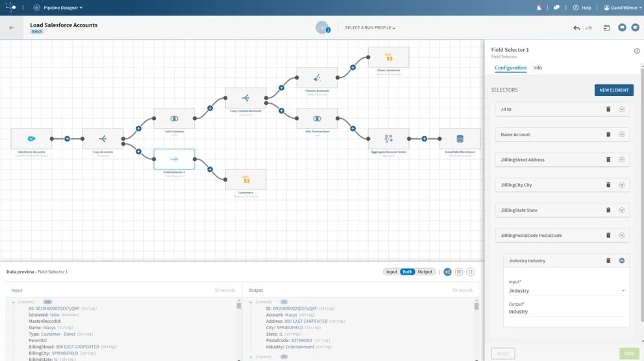Screen dimensions: 644x361
Task: Add processor between Salesforce Accounts and Copy Accounts
Action: [x=67, y=139]
